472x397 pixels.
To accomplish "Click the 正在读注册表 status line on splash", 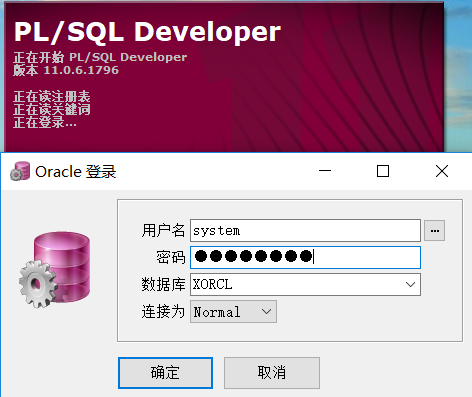I will click(x=52, y=97).
